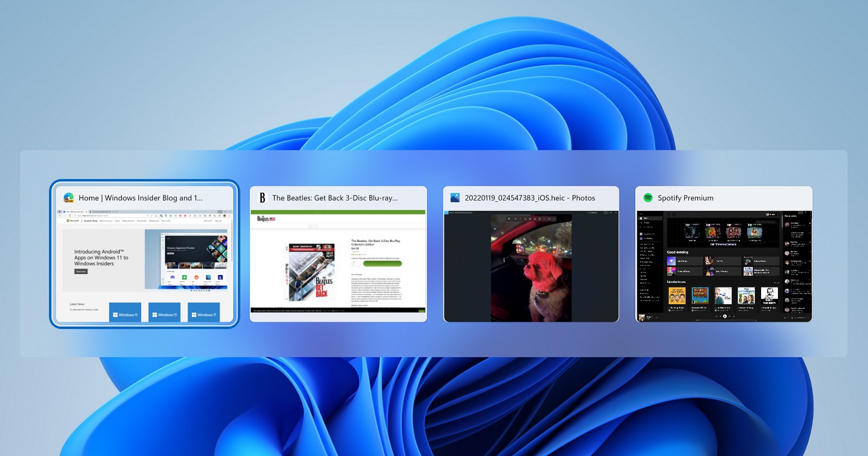Click the Trending banner in Spotify preview
Screen dimensions: 868x456
(x=723, y=233)
